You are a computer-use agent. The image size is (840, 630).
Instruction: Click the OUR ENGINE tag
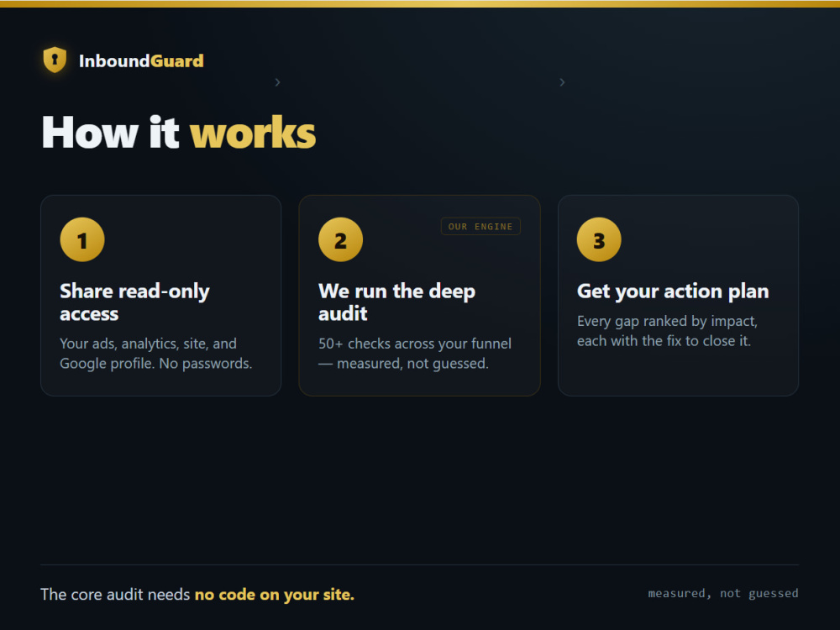(x=480, y=227)
